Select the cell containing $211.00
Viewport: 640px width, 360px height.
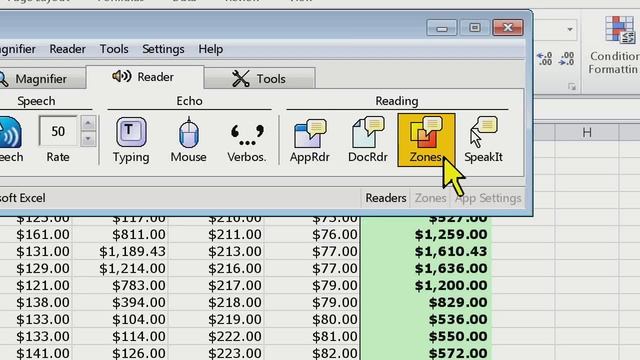(217, 235)
